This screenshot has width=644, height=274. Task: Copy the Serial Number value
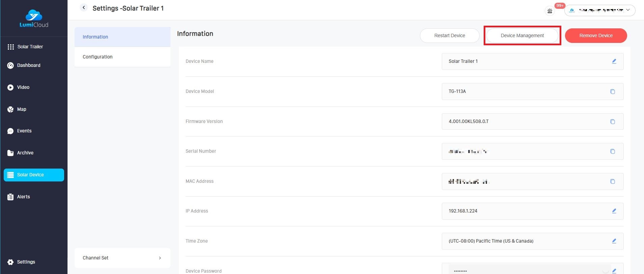pos(612,151)
